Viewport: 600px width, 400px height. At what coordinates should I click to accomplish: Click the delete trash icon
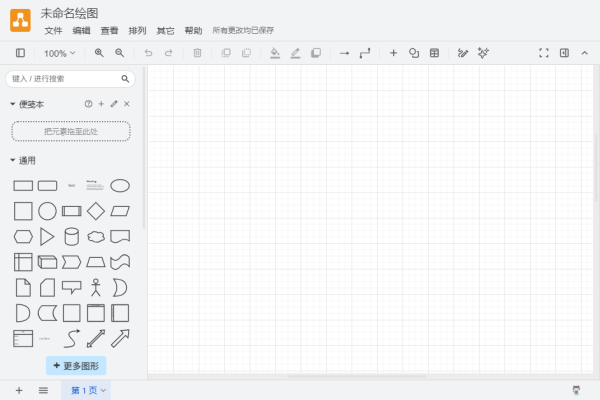pos(197,53)
